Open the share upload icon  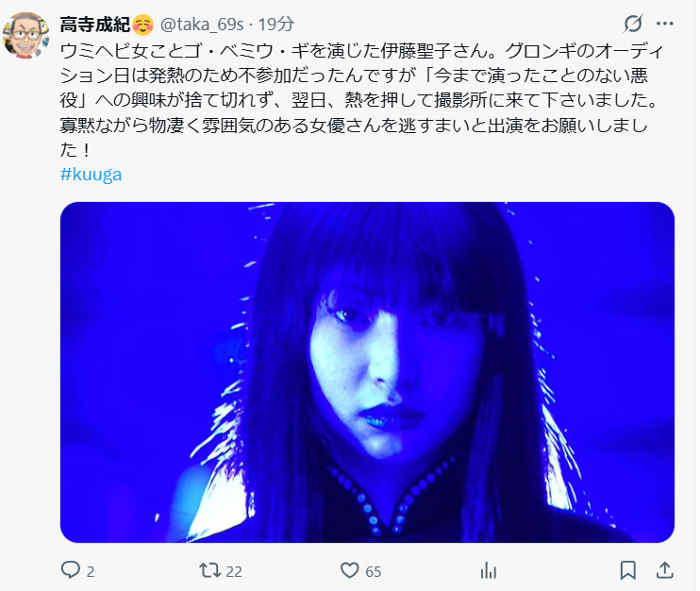coord(665,570)
